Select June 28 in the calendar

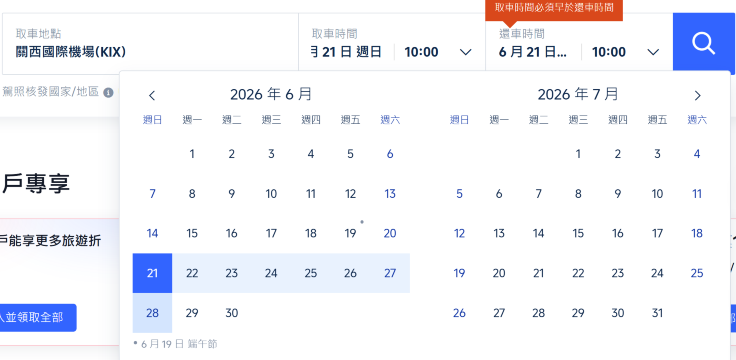(x=153, y=313)
